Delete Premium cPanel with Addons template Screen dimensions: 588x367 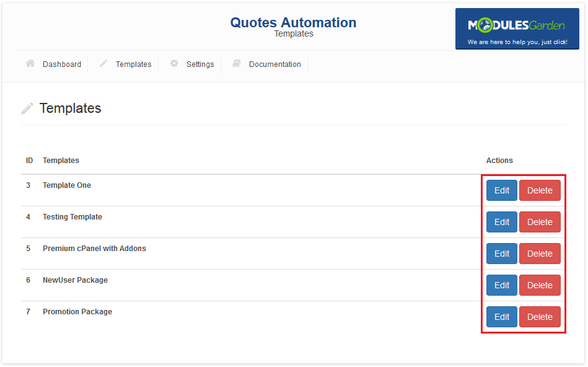point(540,254)
